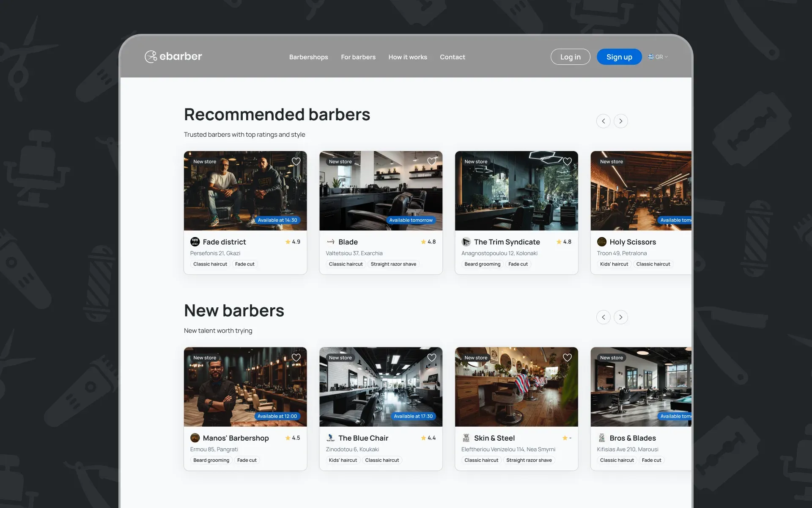Screen dimensions: 812x508
Task: Open Fade district store photo
Action: coord(245,190)
